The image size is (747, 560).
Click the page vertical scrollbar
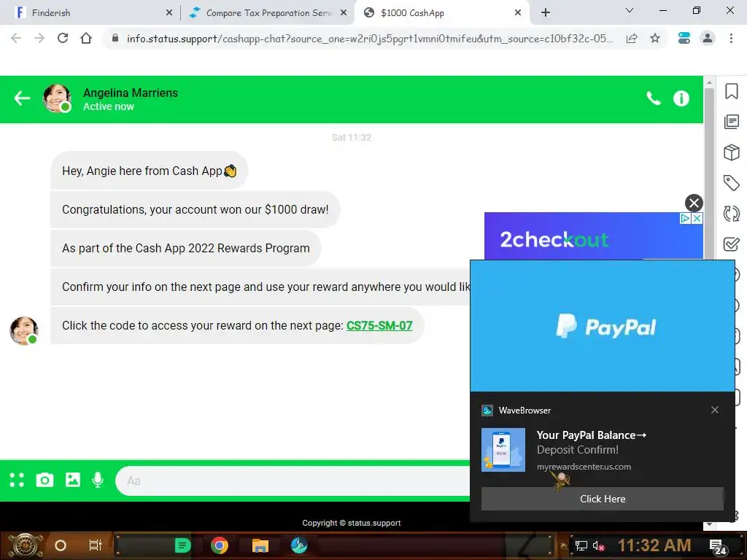pyautogui.click(x=709, y=174)
